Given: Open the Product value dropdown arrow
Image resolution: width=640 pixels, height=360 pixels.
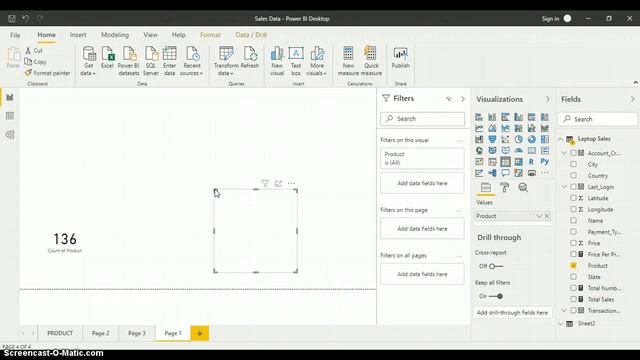Looking at the screenshot, I should [539, 216].
